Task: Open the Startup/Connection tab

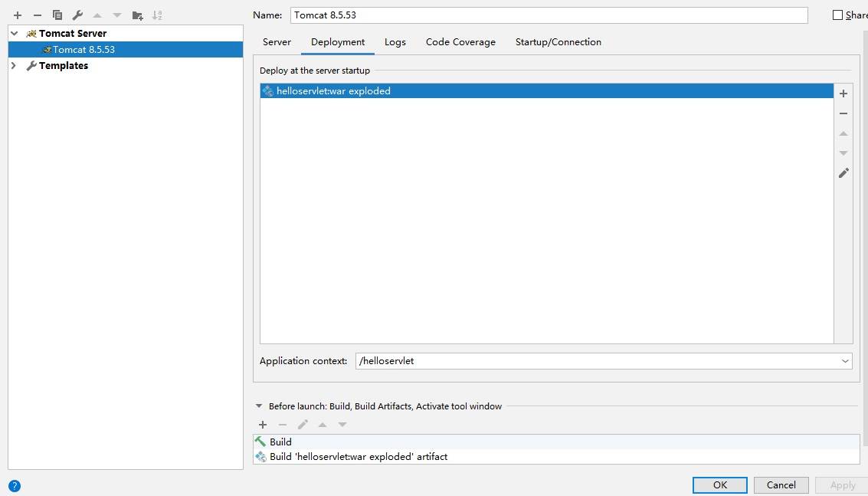Action: [558, 42]
